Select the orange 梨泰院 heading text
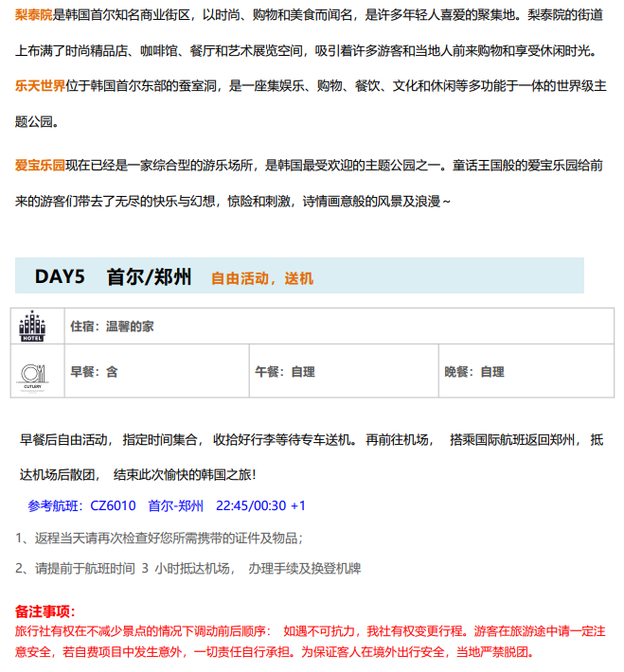The width and height of the screenshot is (624, 672). click(x=33, y=15)
